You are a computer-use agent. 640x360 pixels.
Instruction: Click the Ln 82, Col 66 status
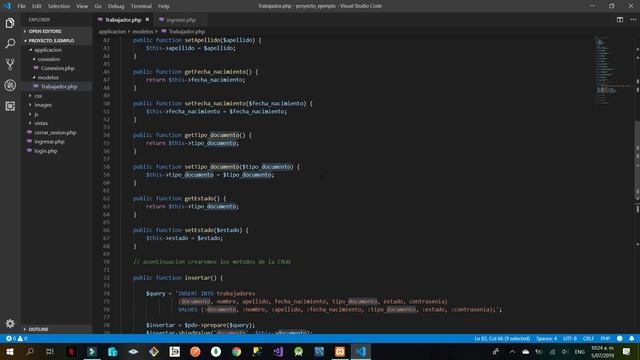coord(502,338)
